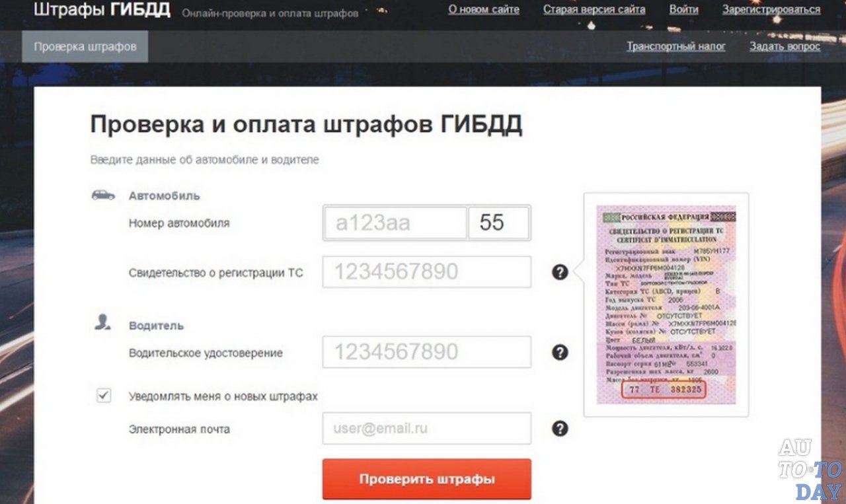Go to Старая версия сайта

[594, 9]
